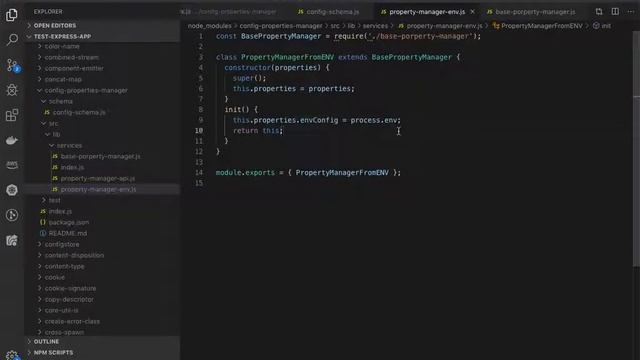The width and height of the screenshot is (640, 360).
Task: Expand the content-disposition folder
Action: coord(102,256)
